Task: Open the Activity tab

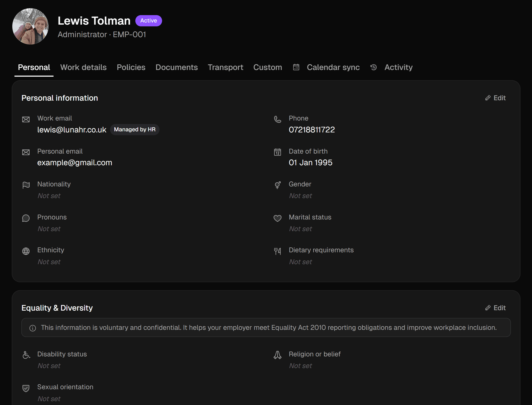Action: pos(398,67)
